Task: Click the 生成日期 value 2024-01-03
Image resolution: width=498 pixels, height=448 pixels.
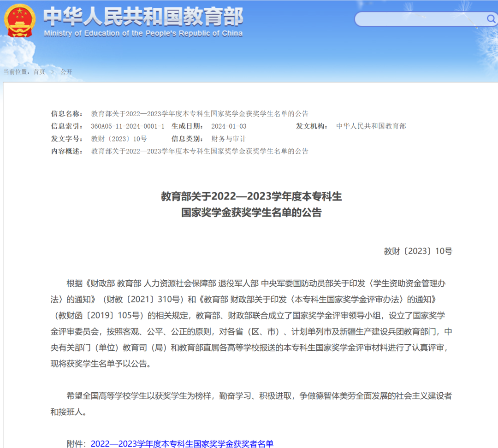Action: tap(229, 126)
